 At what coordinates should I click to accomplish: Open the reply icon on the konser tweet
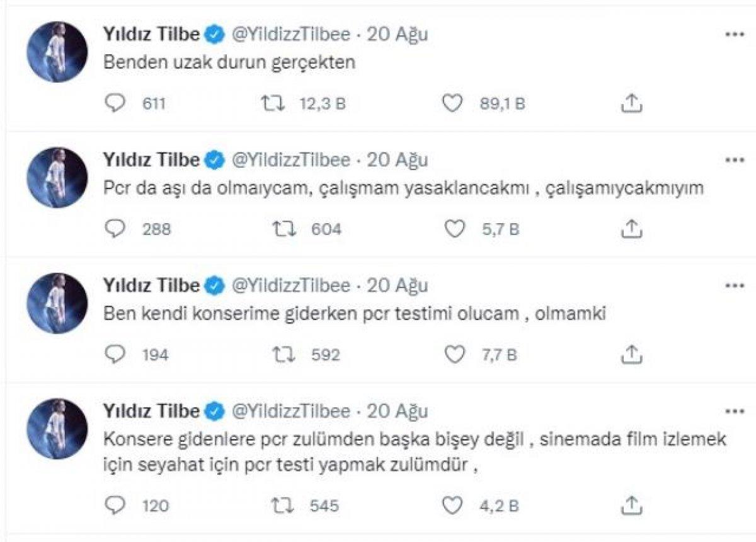pos(115,355)
